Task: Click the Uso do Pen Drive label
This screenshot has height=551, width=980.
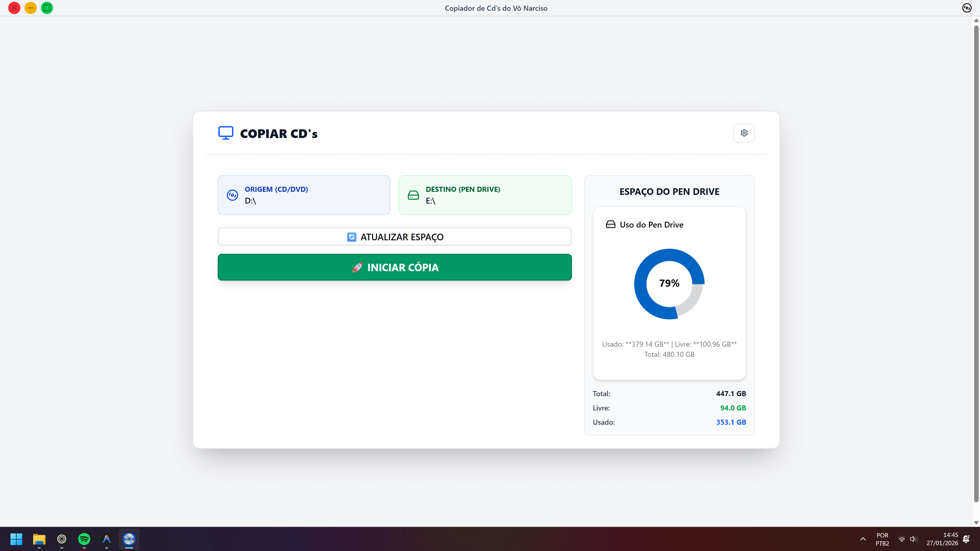Action: click(651, 225)
